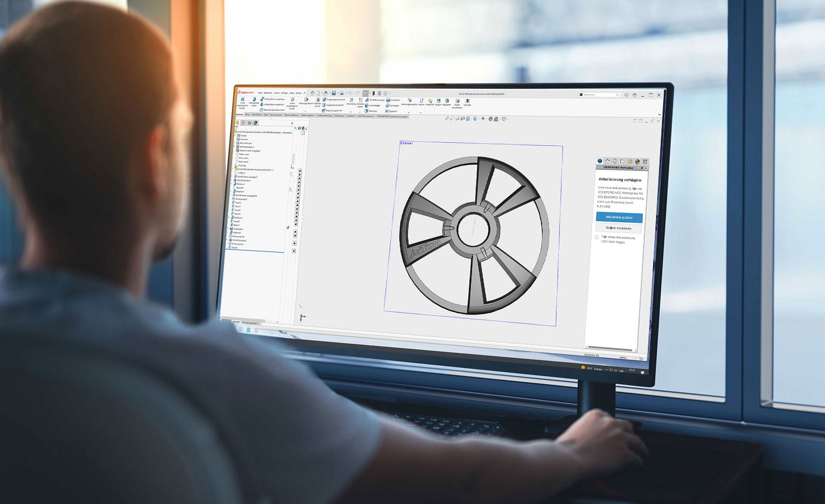Viewport: 825px width, 504px height.
Task: Open the Appearances task pane icon
Action: coord(637,162)
